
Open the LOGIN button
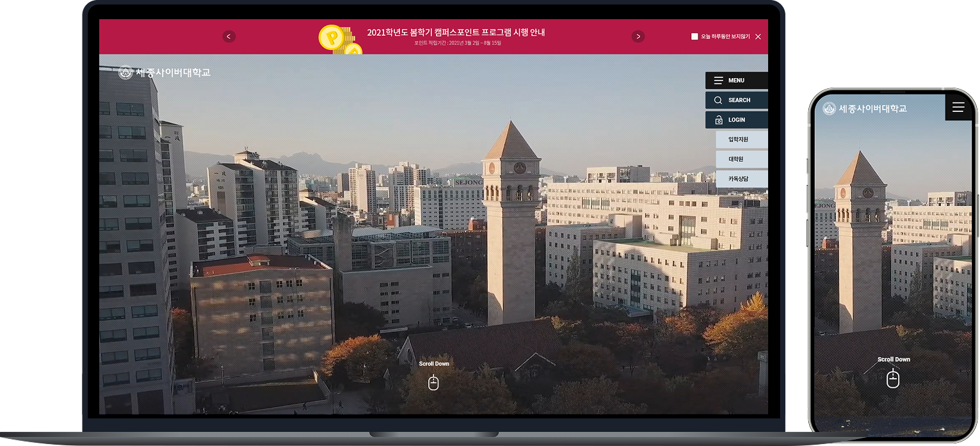(x=737, y=120)
